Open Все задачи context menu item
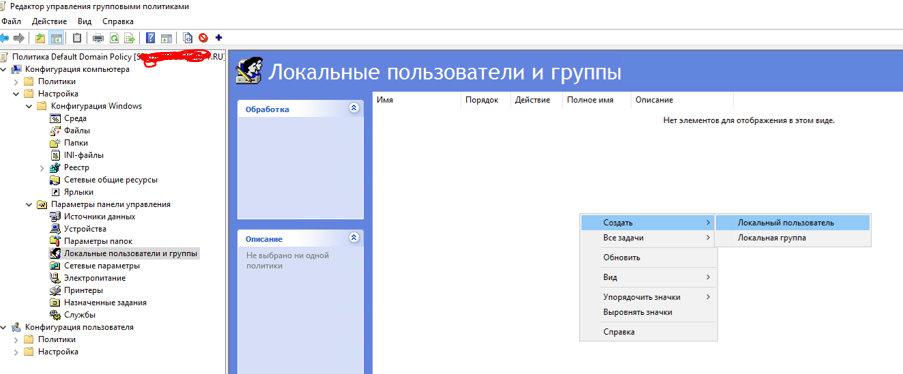The height and width of the screenshot is (374, 903). point(648,237)
